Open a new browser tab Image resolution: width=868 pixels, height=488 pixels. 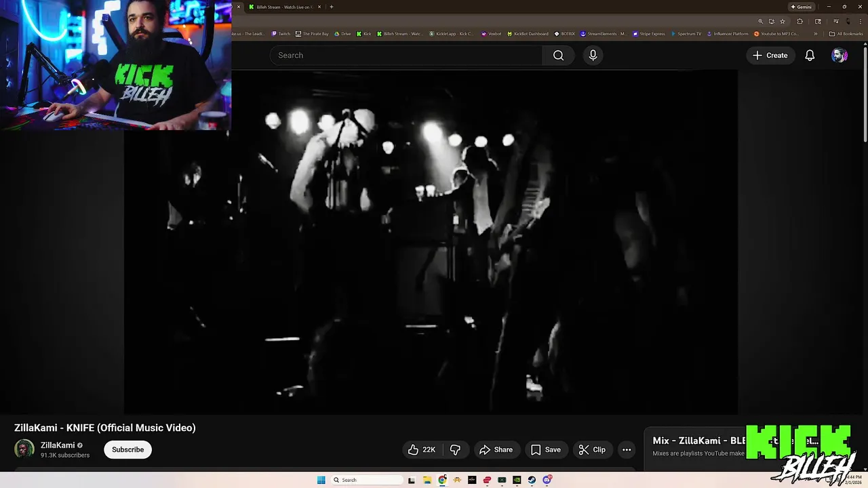(x=331, y=7)
